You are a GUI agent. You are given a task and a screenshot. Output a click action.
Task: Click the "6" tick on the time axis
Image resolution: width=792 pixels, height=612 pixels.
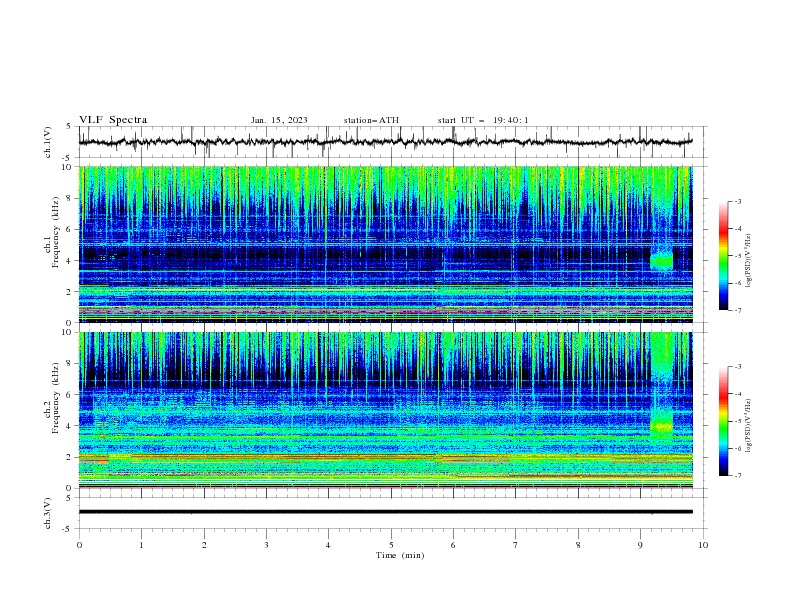[453, 545]
